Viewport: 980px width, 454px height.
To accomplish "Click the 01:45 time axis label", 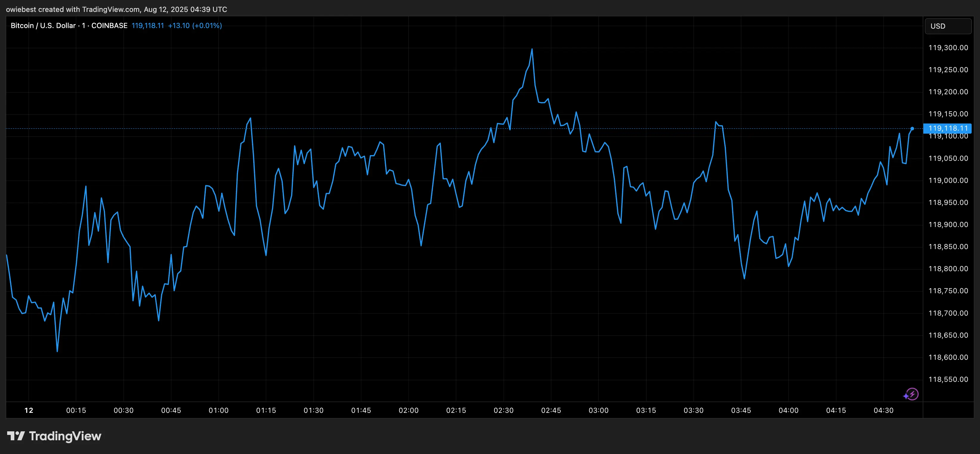I will [x=361, y=410].
